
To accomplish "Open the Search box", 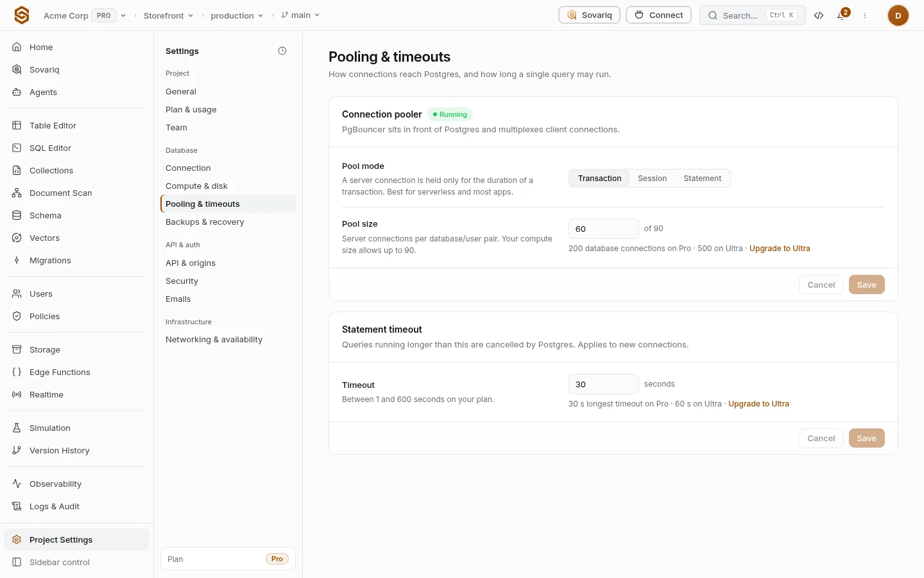I will [752, 15].
